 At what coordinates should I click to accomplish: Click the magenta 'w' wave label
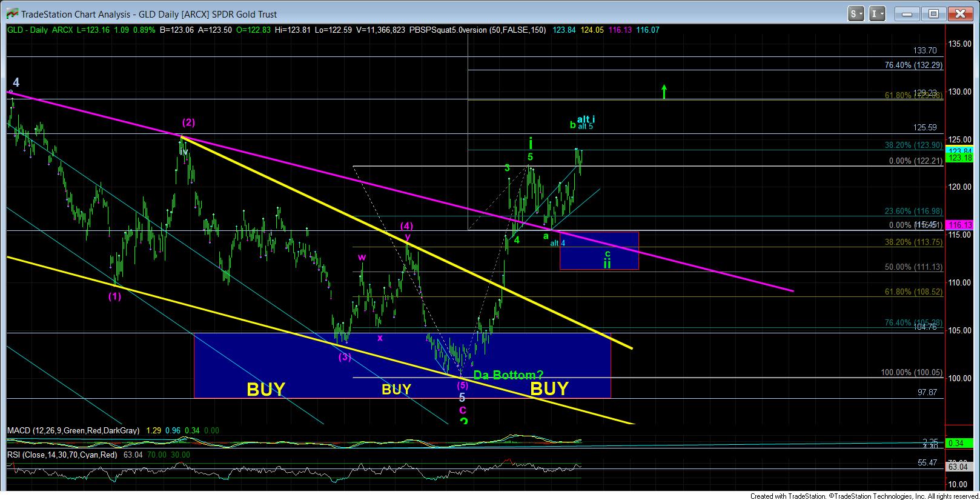pos(362,258)
